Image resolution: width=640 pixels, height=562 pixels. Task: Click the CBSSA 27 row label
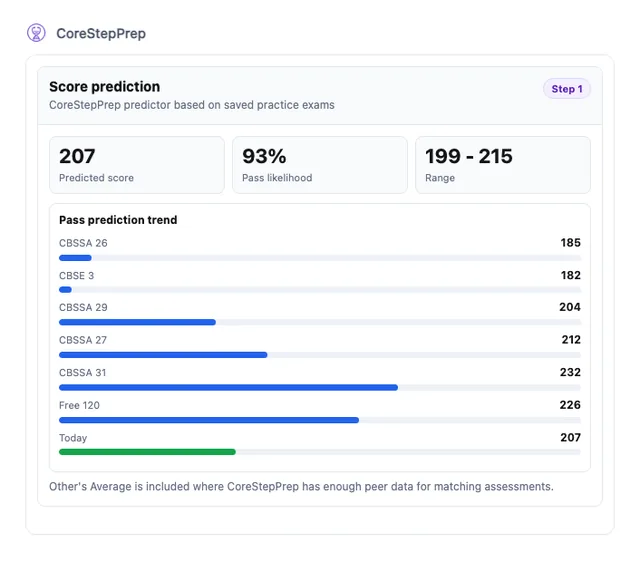point(83,340)
